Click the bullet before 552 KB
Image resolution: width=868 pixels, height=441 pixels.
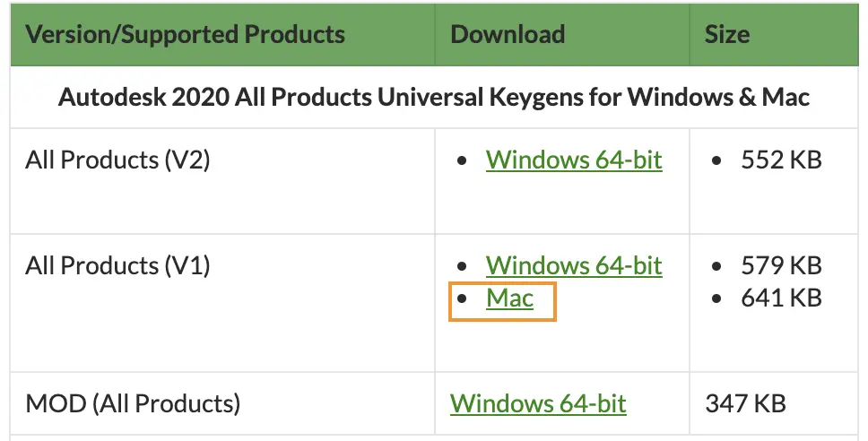(x=716, y=160)
